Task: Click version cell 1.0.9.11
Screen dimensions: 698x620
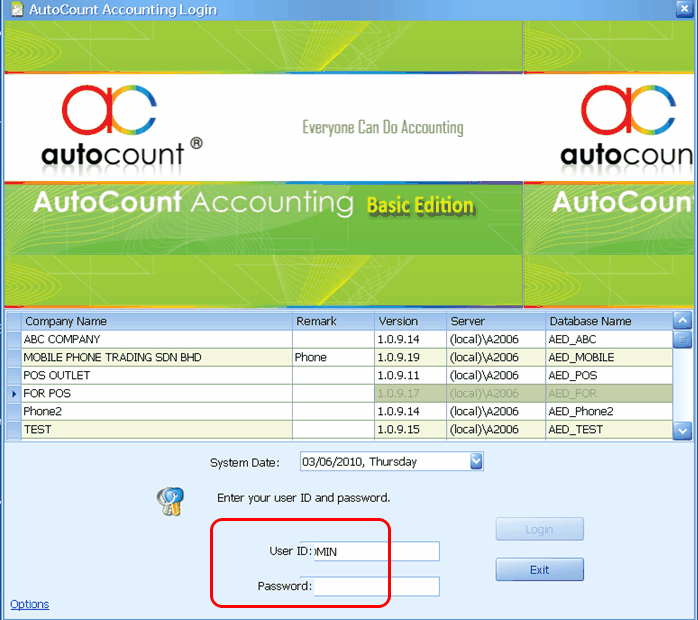Action: point(410,376)
